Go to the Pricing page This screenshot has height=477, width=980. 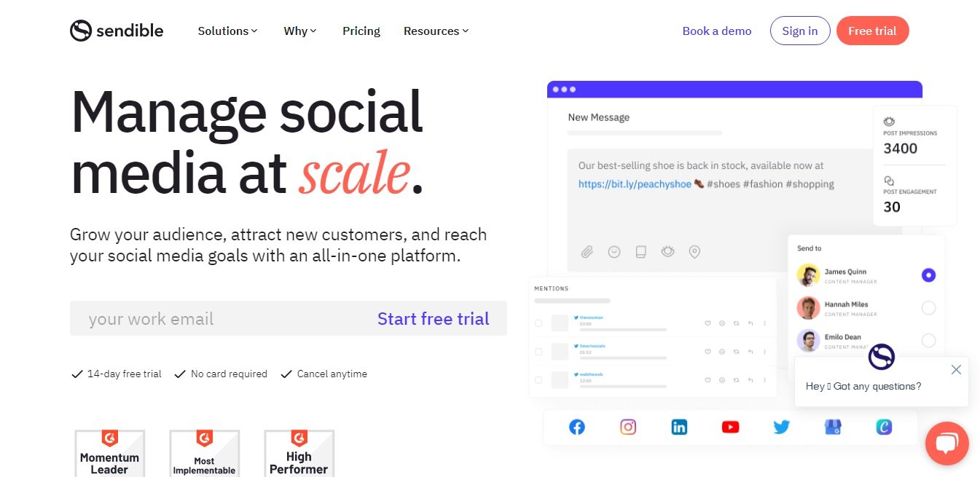361,31
